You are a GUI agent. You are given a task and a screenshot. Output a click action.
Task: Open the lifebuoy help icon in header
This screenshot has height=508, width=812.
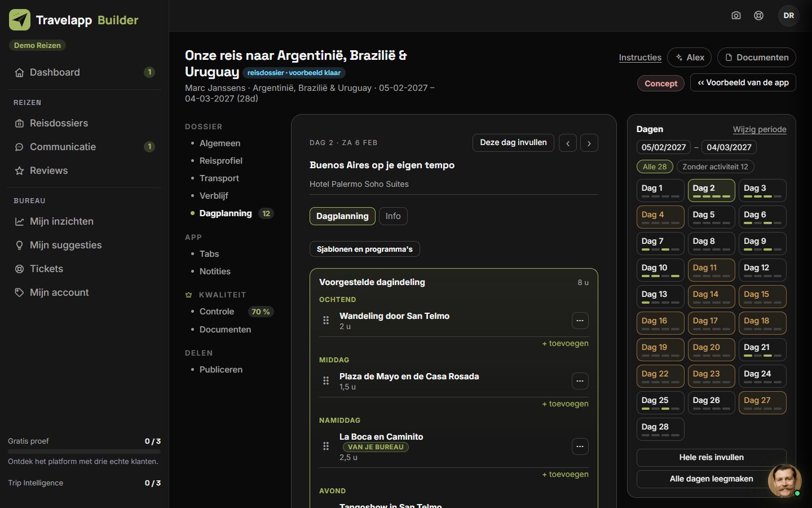pos(759,15)
